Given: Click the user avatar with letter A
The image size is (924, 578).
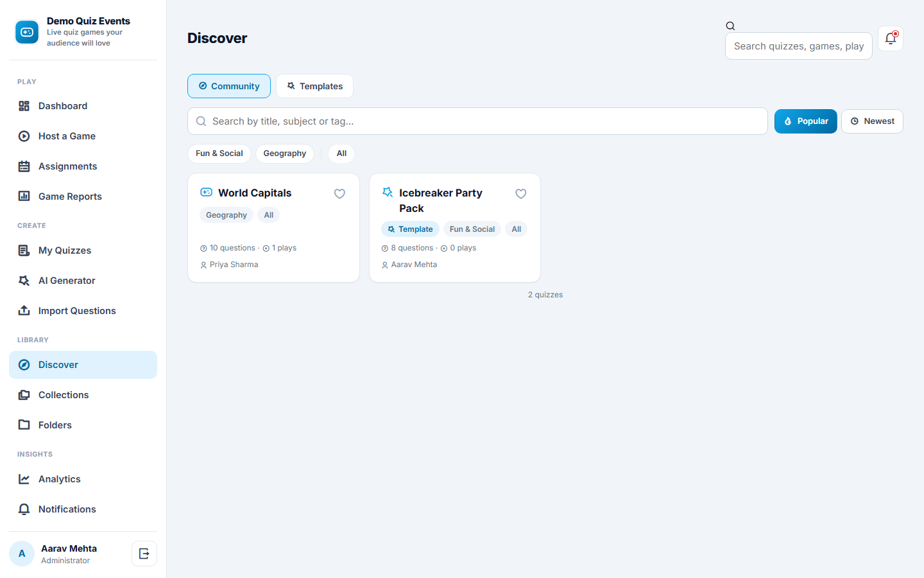Looking at the screenshot, I should [x=22, y=554].
